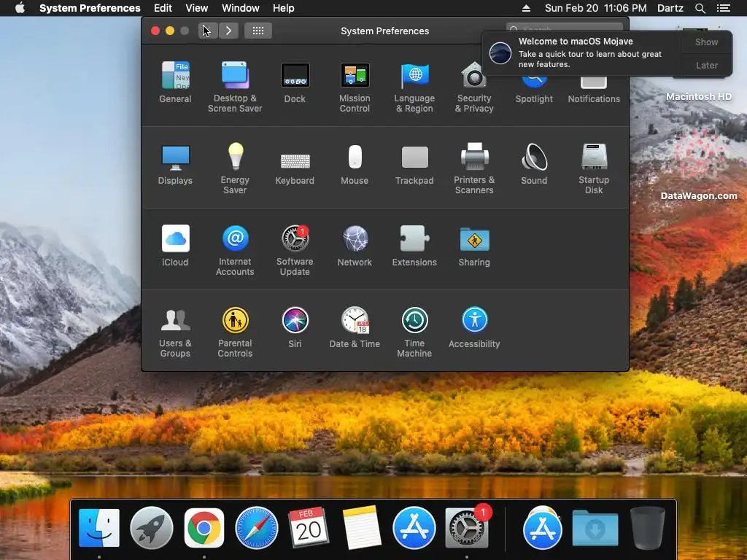This screenshot has width=747, height=560.
Task: Launch Google Chrome from the Dock
Action: point(204,528)
